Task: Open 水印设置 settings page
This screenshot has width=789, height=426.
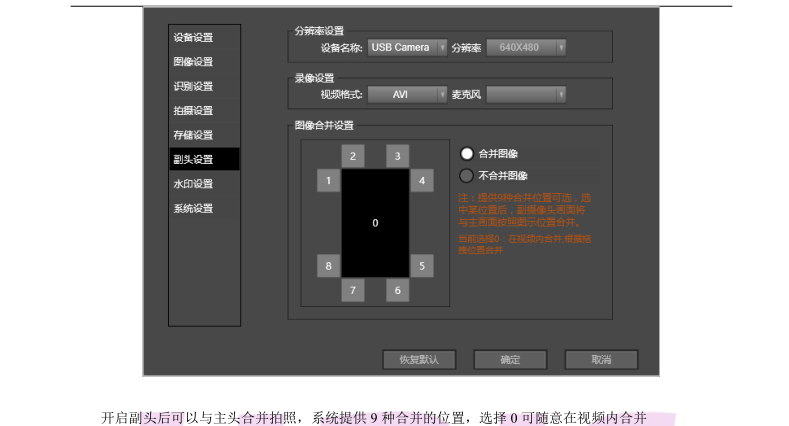Action: coord(193,184)
